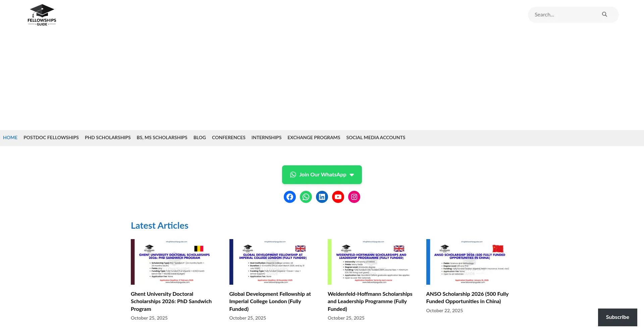
Task: Open Postdoc Fellowships menu
Action: tap(51, 137)
